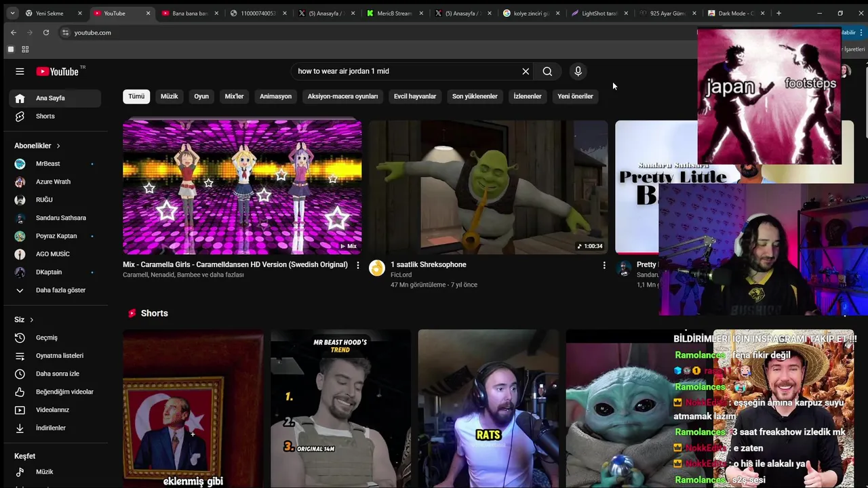Open the FicLord channel avatar

click(376, 268)
